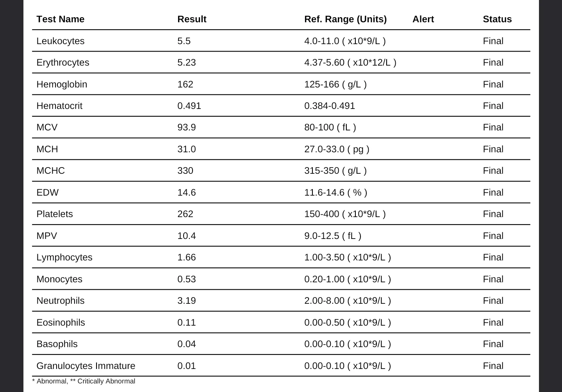The height and width of the screenshot is (392, 562).
Task: Select the Basophils test name
Action: tap(57, 344)
